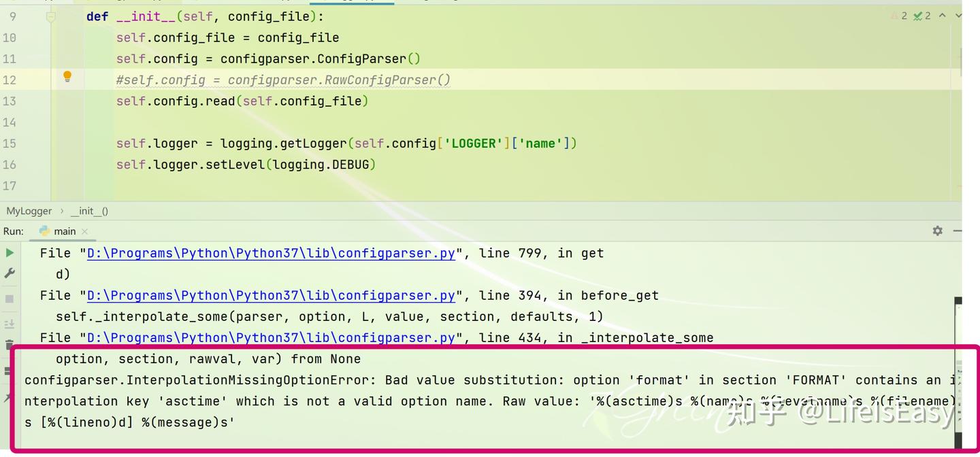Click the wrench icon in Run toolbar
This screenshot has width=980, height=457.
click(10, 273)
